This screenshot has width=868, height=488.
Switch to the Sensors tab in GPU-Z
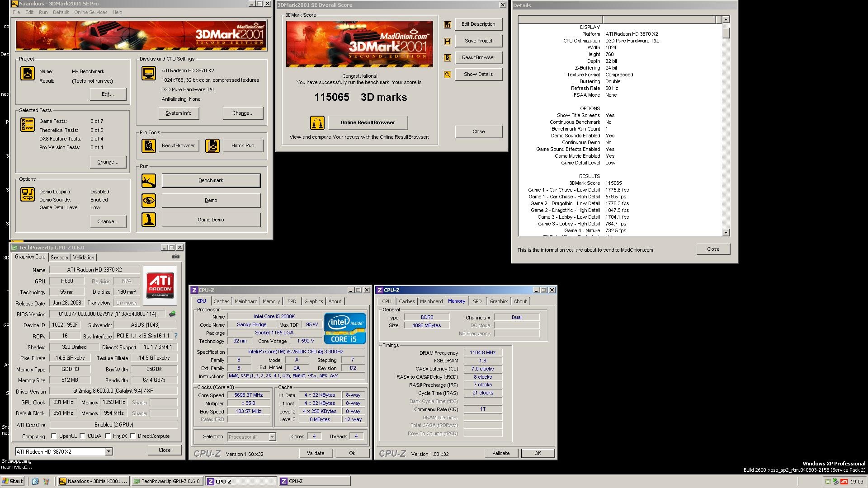[59, 258]
